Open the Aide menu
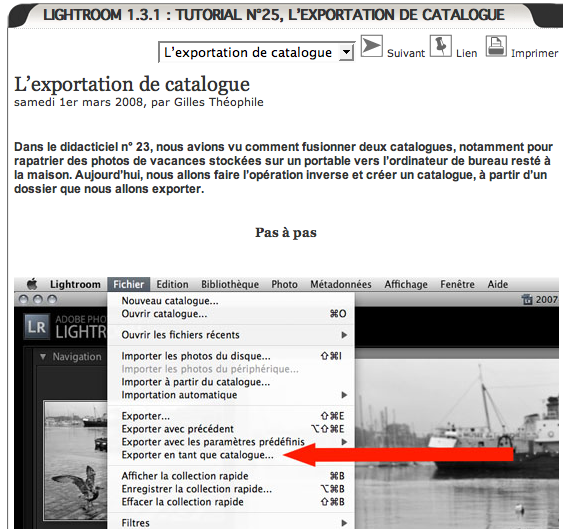Screen dimensions: 563x529 (x=498, y=284)
